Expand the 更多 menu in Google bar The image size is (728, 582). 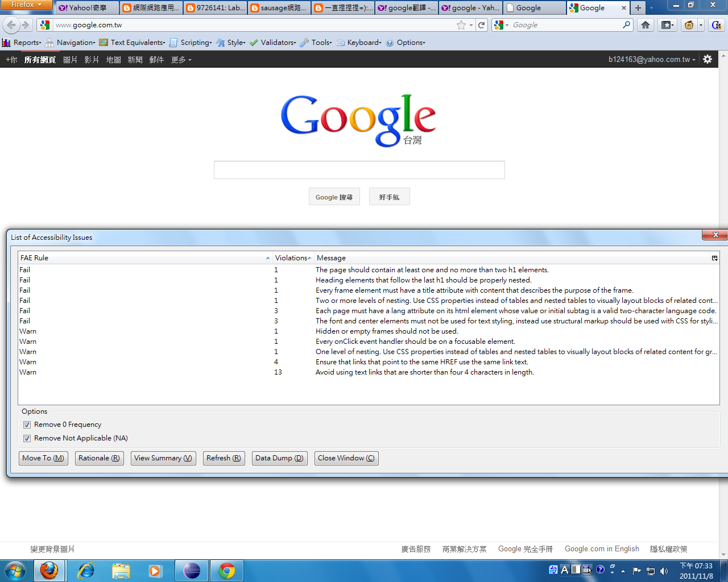pos(181,60)
